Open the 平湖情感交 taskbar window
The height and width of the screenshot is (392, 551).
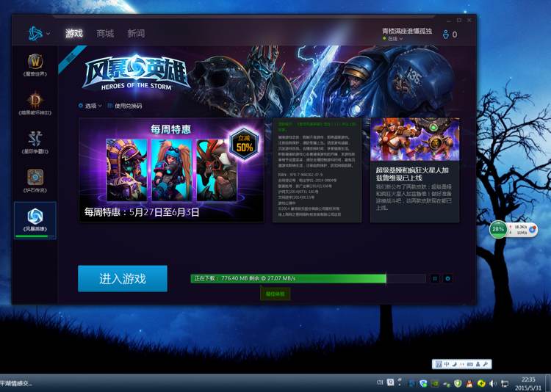point(16,383)
